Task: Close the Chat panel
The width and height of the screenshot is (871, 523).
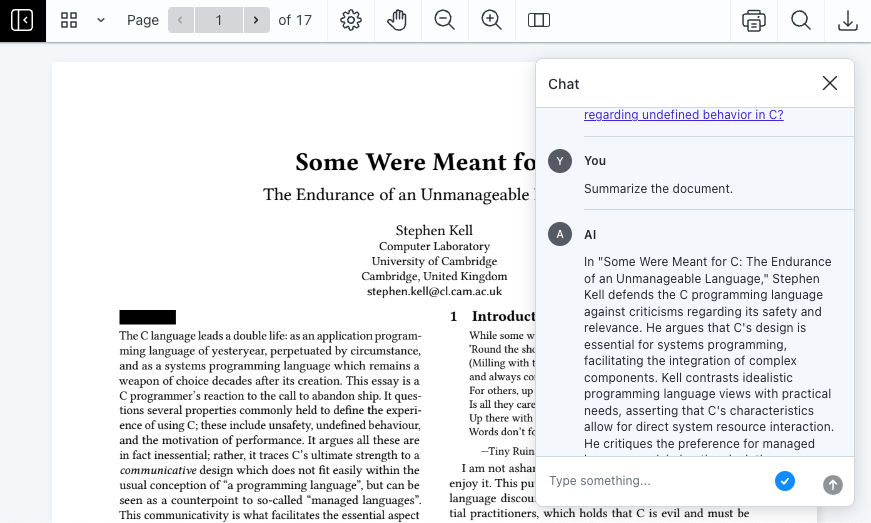Action: click(x=829, y=83)
